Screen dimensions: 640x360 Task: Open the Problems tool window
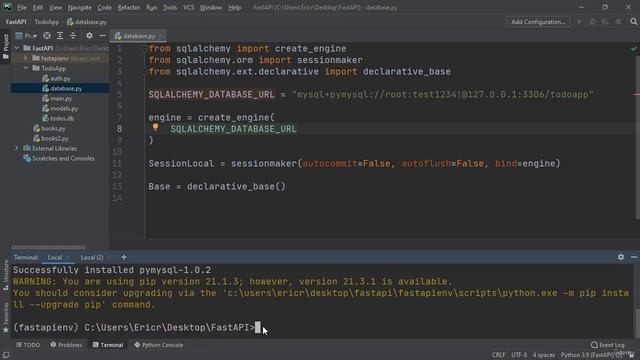66,345
